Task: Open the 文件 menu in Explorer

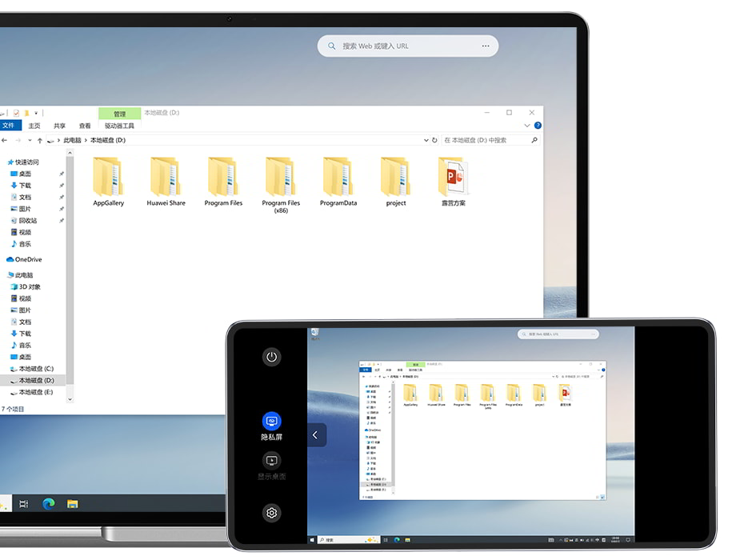Action: tap(9, 126)
